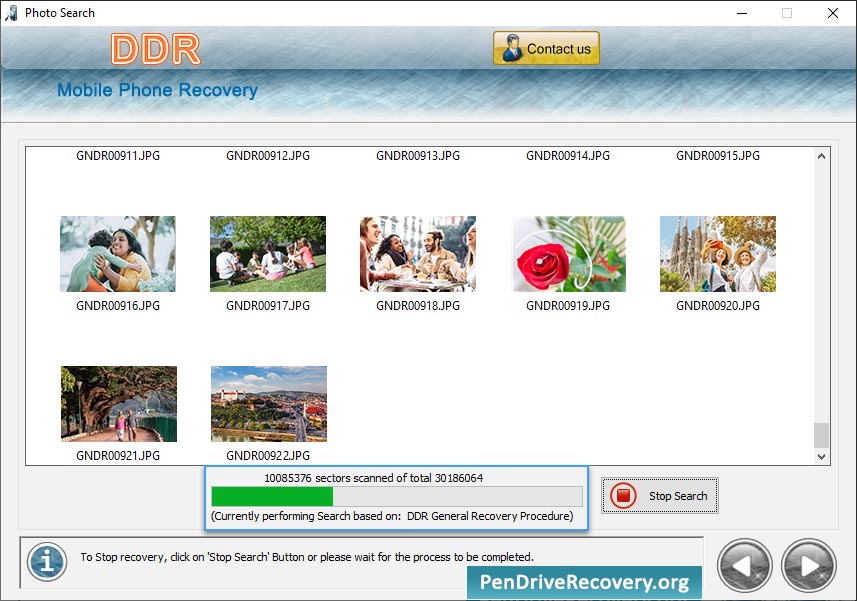Viewport: 857px width, 601px height.
Task: Click the PenDriveRecovery.org link banner
Action: pyautogui.click(x=584, y=582)
